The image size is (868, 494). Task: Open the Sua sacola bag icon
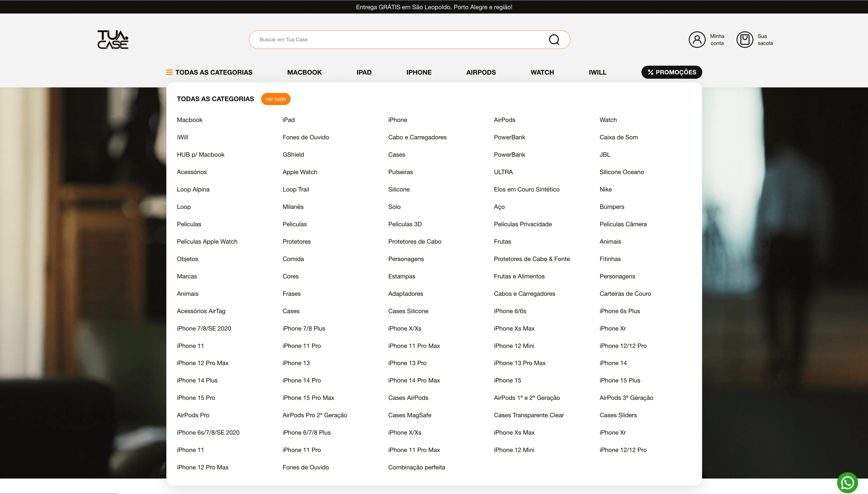coord(745,40)
